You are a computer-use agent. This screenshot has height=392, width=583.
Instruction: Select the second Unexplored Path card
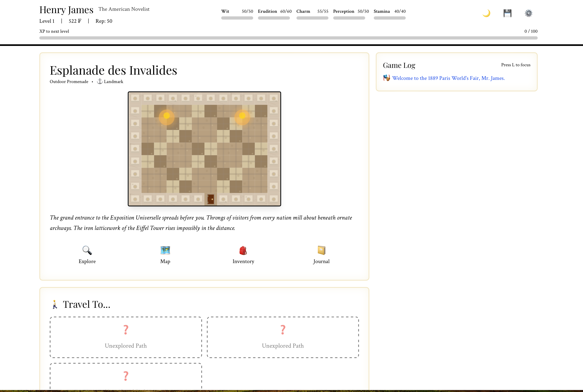[283, 337]
